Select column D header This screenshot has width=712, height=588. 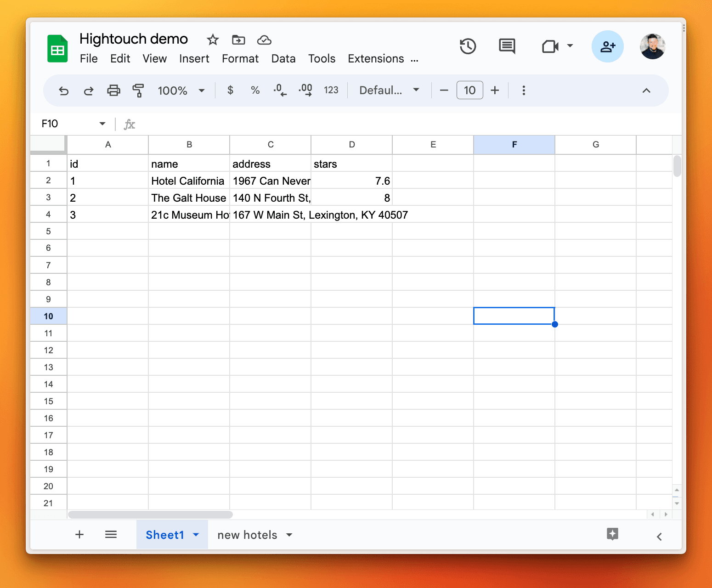pyautogui.click(x=352, y=145)
